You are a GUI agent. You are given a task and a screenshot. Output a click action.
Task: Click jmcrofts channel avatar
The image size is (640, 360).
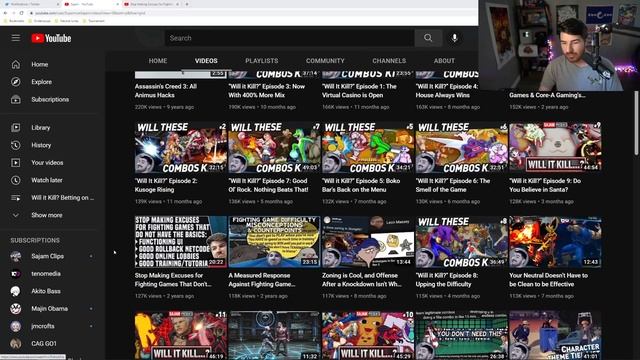pos(16,326)
